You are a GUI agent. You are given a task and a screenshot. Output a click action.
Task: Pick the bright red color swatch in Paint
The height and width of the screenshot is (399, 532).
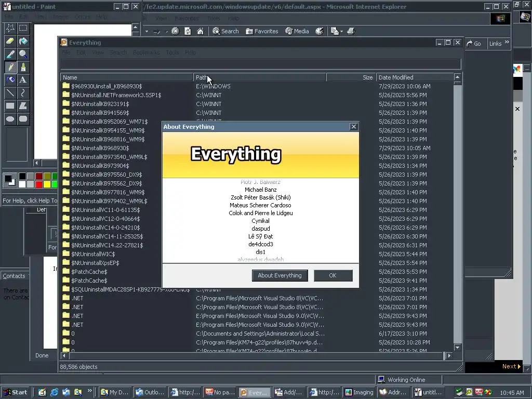(39, 184)
